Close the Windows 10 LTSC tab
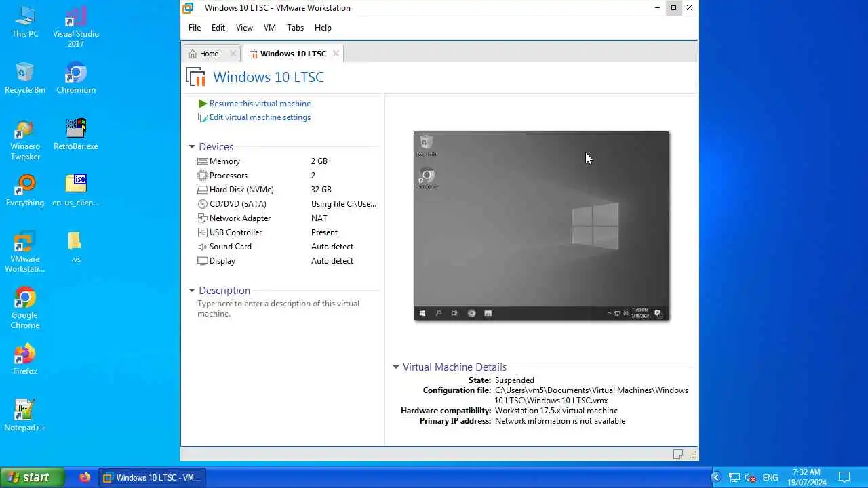868x488 pixels. pos(336,54)
